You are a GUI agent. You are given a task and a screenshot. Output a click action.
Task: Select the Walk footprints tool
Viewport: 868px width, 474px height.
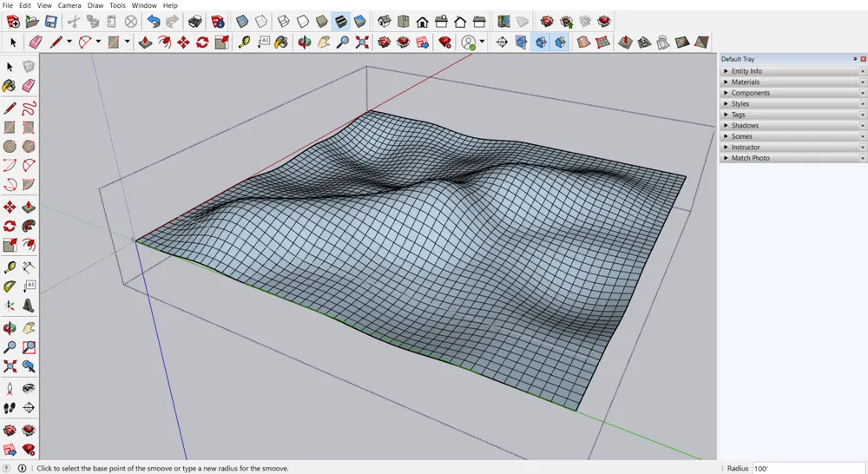(x=10, y=408)
